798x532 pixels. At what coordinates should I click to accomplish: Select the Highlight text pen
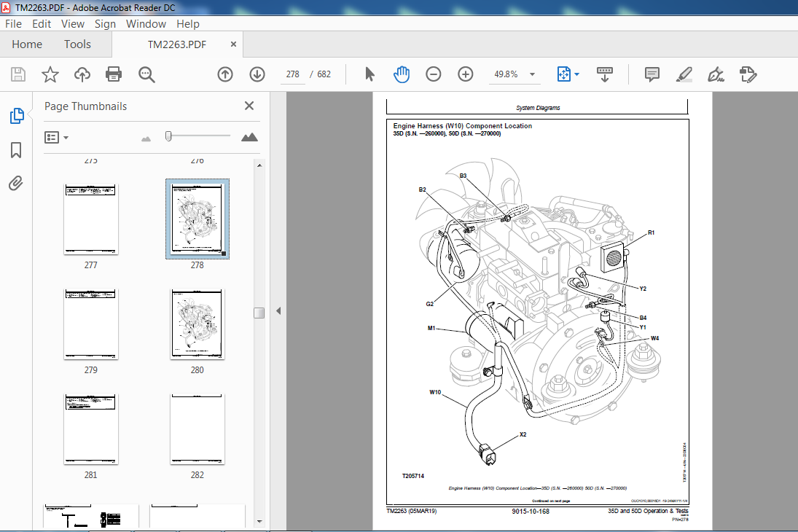click(684, 74)
